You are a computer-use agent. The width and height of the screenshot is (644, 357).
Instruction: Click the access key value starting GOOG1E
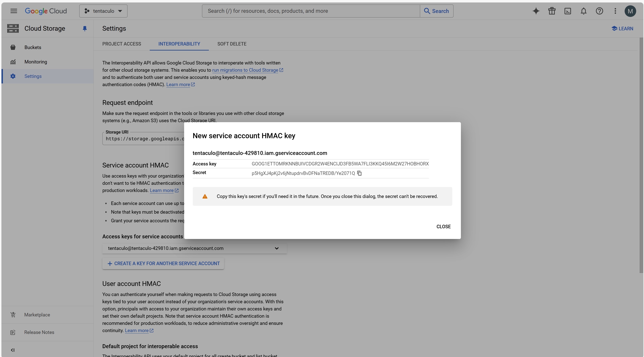[x=340, y=164]
